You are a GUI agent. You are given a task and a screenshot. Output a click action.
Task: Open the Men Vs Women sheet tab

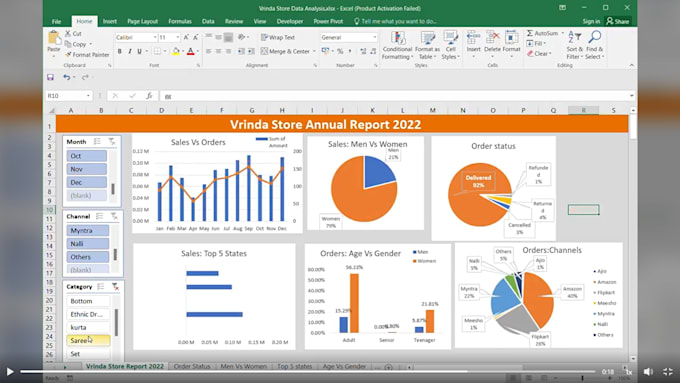244,367
